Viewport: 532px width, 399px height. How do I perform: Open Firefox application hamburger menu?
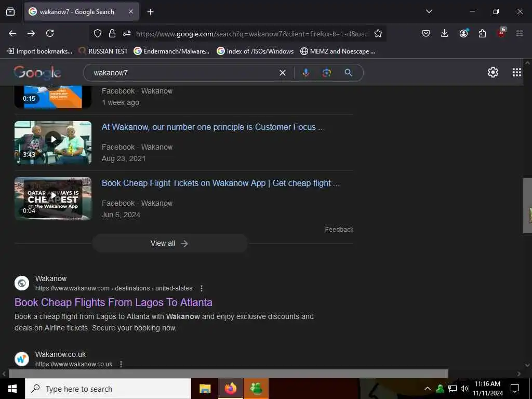pos(519,33)
